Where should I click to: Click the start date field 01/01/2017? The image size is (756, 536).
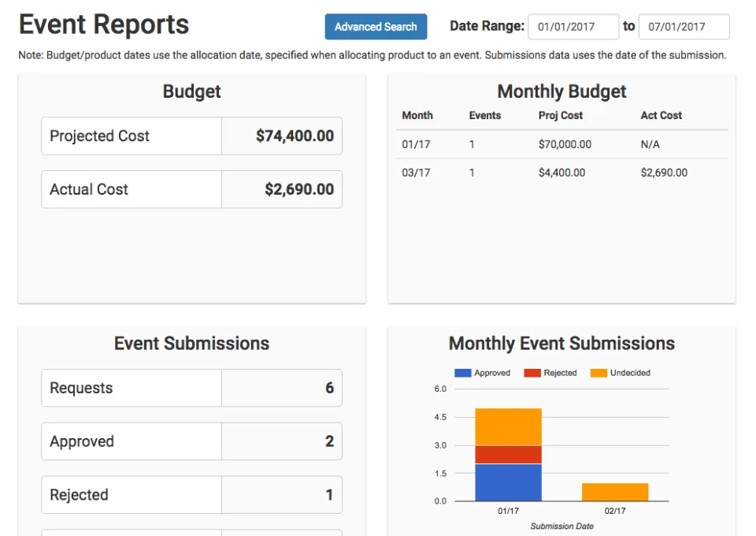coord(573,27)
